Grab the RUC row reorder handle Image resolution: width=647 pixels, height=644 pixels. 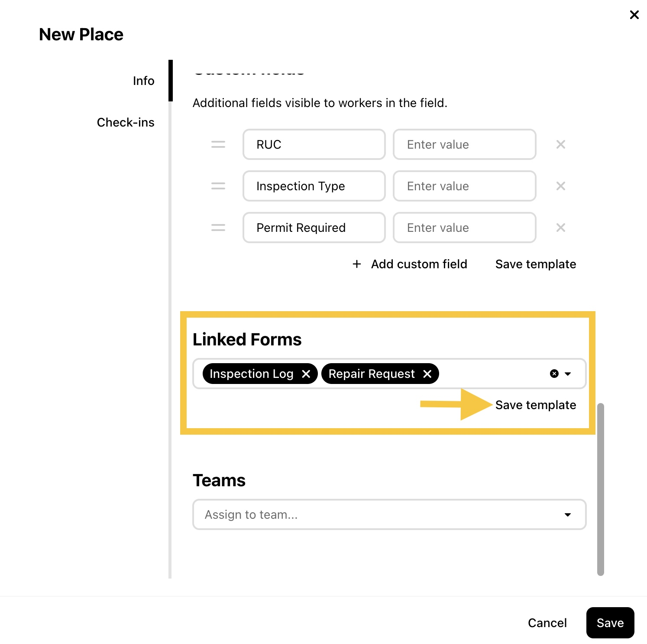click(218, 144)
